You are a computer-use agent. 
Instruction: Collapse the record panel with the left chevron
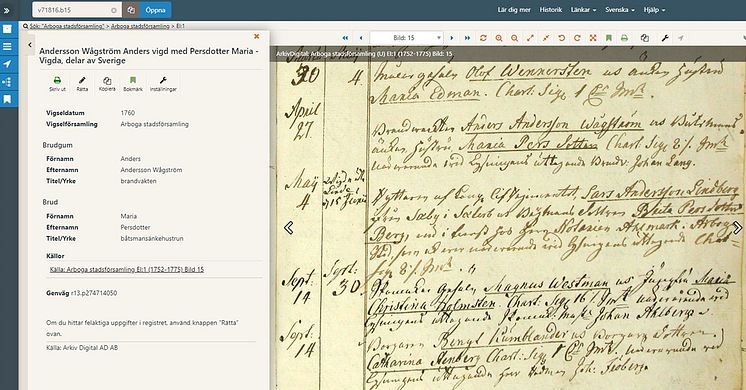(x=30, y=45)
